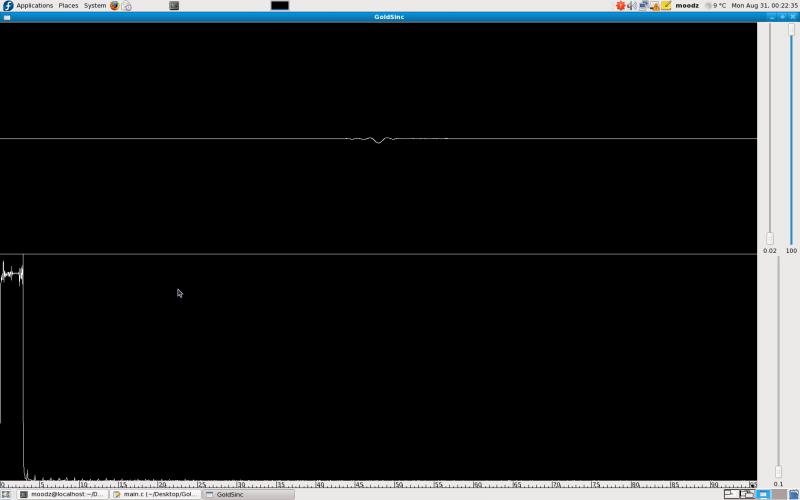Switch to the fourth gray workspace

[x=779, y=494]
